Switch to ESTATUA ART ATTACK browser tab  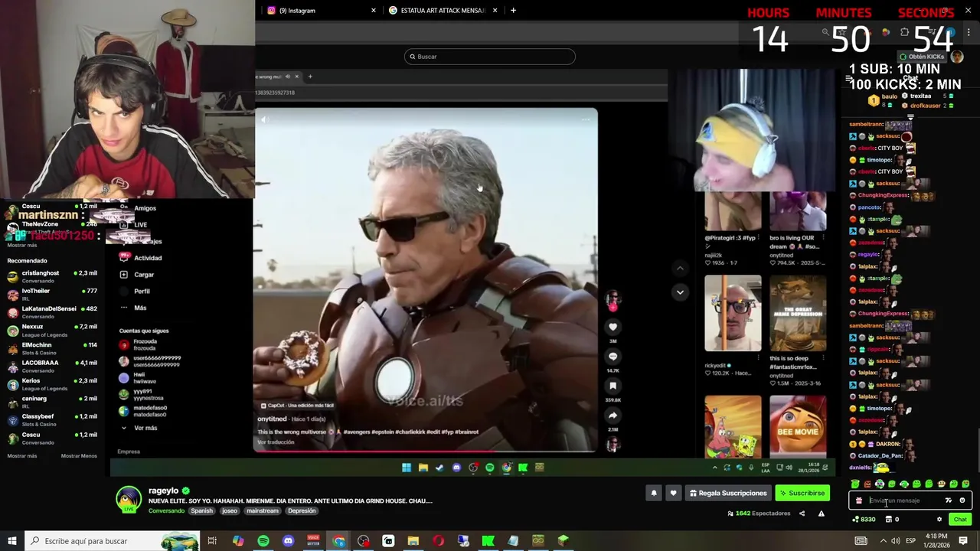coord(443,11)
